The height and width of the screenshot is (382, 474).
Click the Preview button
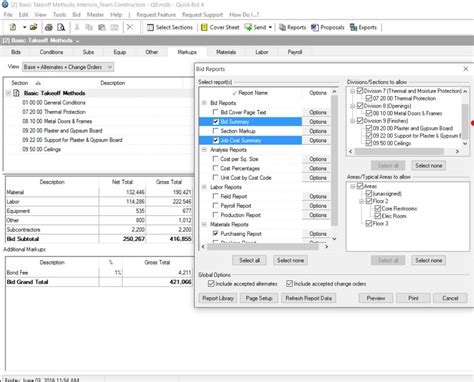click(376, 298)
